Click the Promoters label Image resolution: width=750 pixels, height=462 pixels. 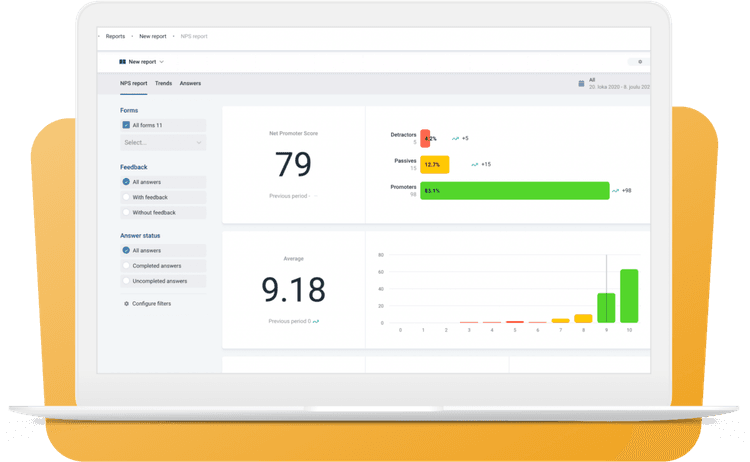click(403, 187)
